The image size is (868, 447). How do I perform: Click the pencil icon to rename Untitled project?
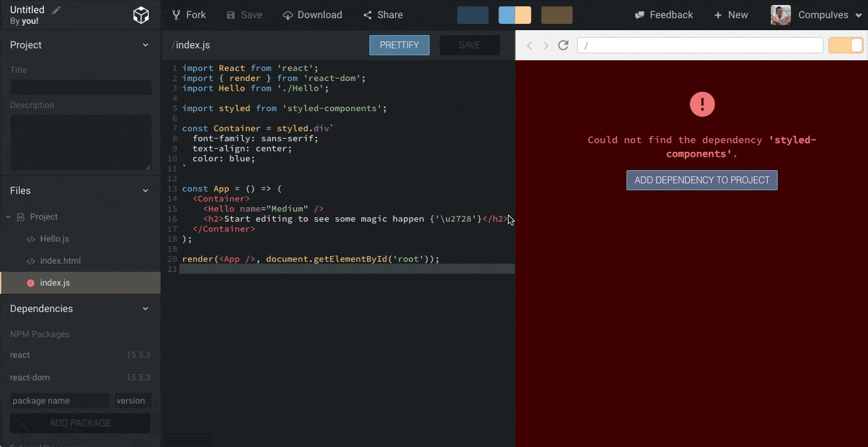click(57, 9)
